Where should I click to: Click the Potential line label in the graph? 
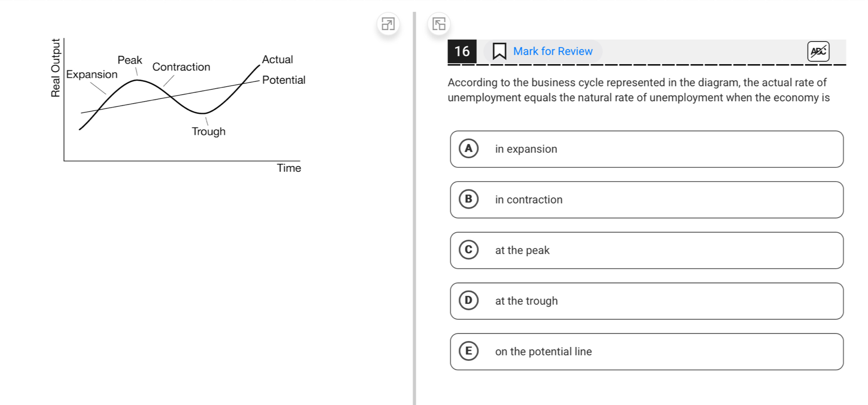[284, 80]
